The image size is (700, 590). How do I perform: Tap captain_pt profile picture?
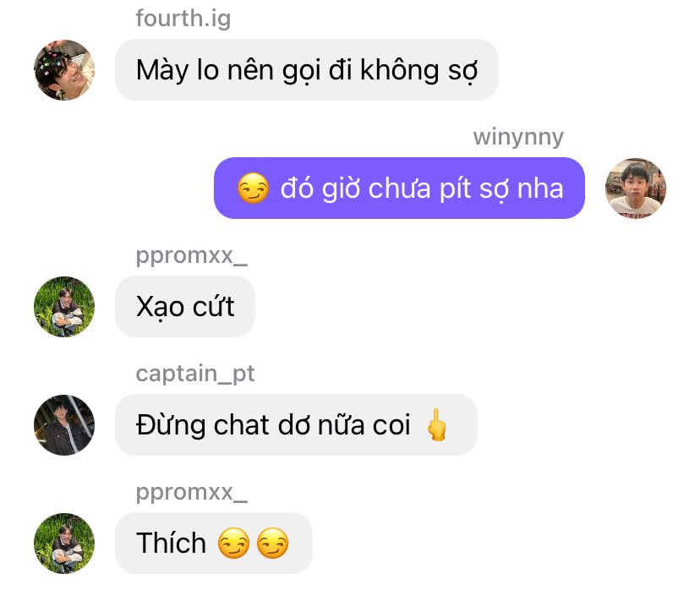tap(64, 425)
